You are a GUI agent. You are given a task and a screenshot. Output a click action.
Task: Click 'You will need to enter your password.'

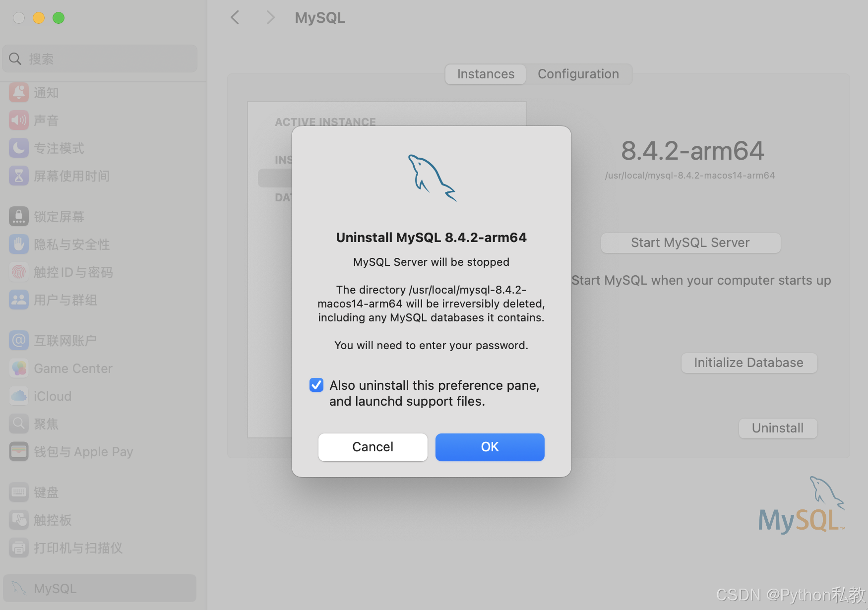(432, 345)
